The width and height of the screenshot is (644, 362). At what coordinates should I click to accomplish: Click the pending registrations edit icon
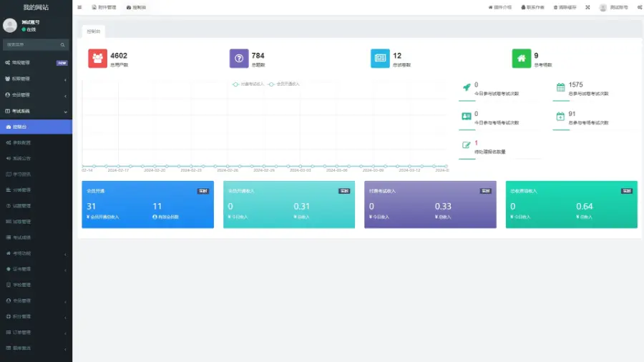(x=467, y=145)
